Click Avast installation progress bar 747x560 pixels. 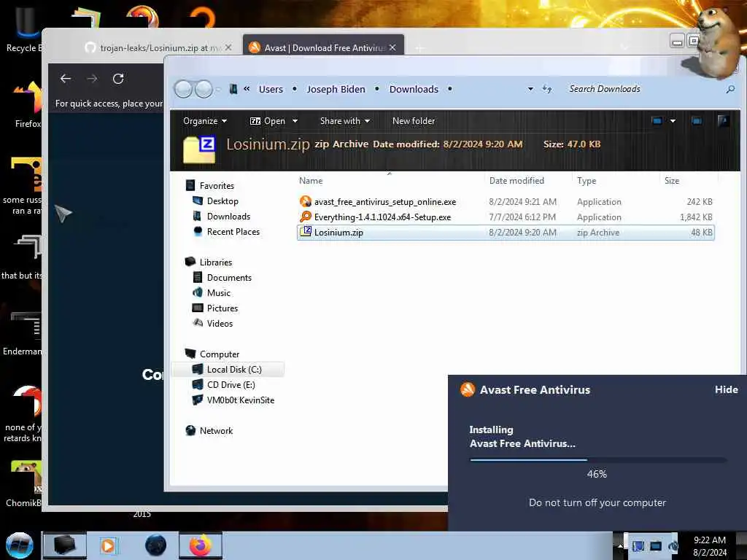click(598, 460)
